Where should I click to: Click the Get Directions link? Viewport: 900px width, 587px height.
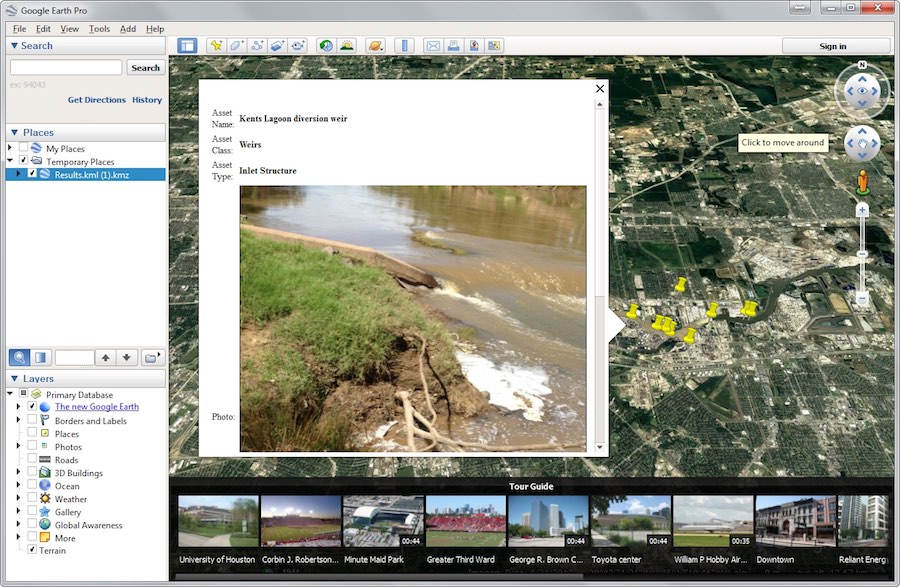[x=96, y=100]
